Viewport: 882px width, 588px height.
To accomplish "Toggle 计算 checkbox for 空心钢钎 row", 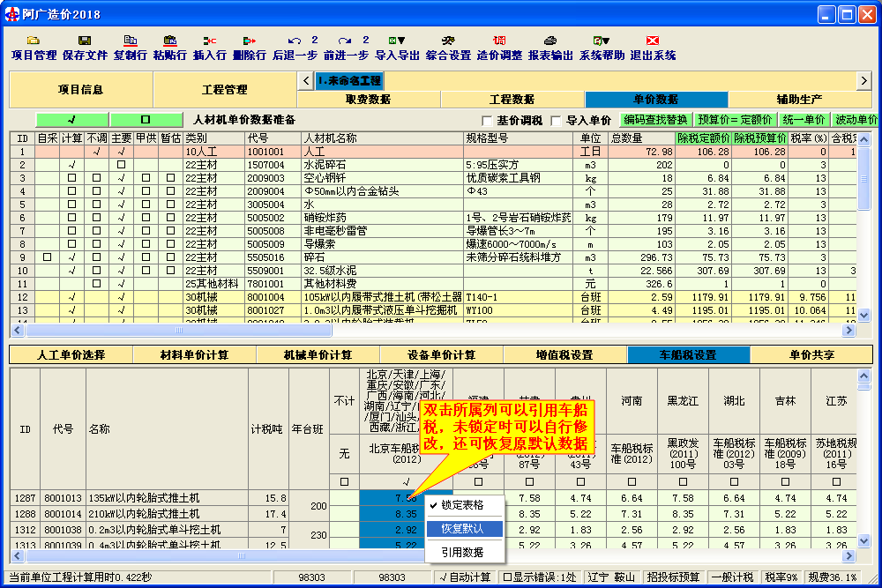I will coord(72,178).
